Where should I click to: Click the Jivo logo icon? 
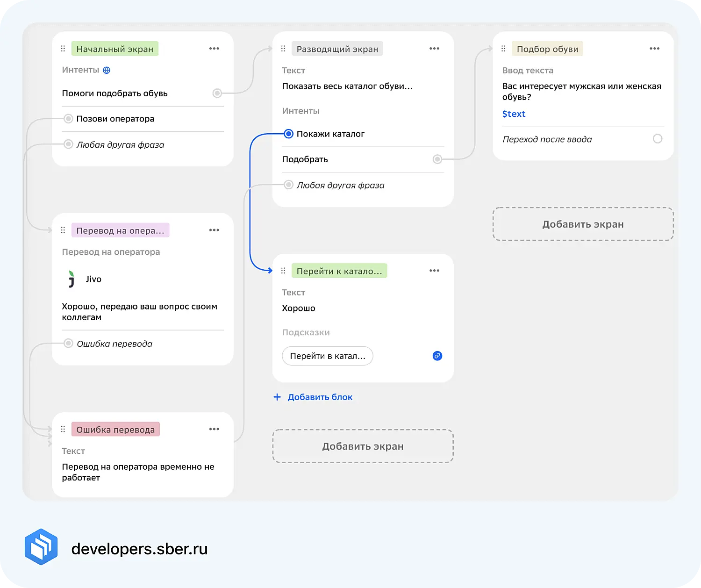[x=71, y=279]
